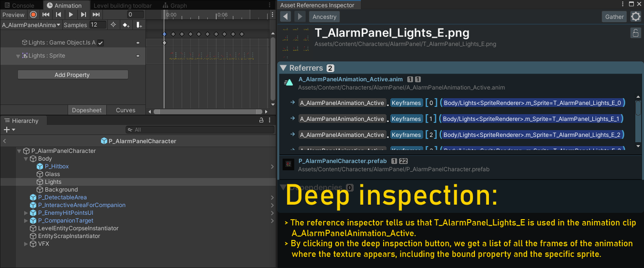Open the Hierarchy panel kebab menu
This screenshot has width=644, height=268.
tap(269, 121)
